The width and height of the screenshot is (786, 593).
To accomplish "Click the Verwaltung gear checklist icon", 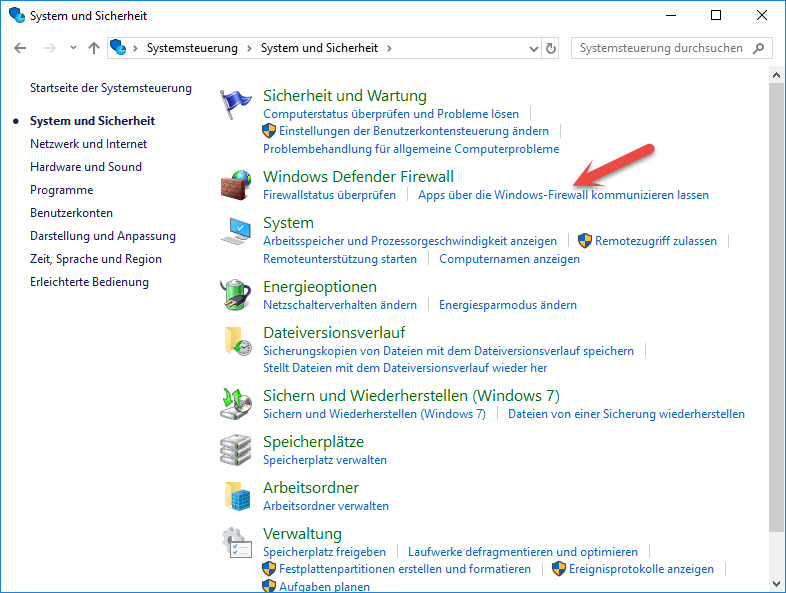I will (x=237, y=542).
